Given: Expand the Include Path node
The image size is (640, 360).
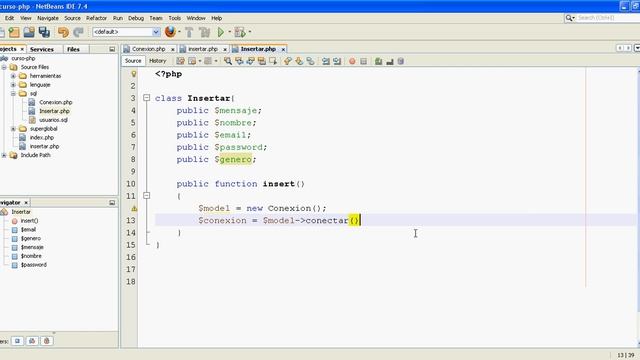Looking at the screenshot, I should (x=4, y=155).
